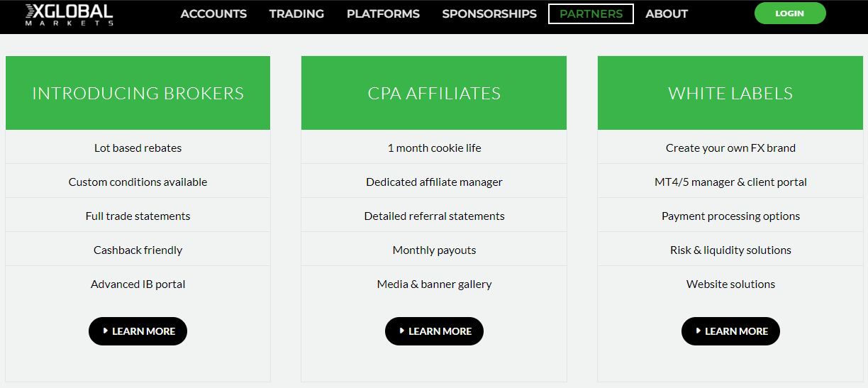
Task: Click the Introducing Brokers green header
Action: pyautogui.click(x=138, y=93)
